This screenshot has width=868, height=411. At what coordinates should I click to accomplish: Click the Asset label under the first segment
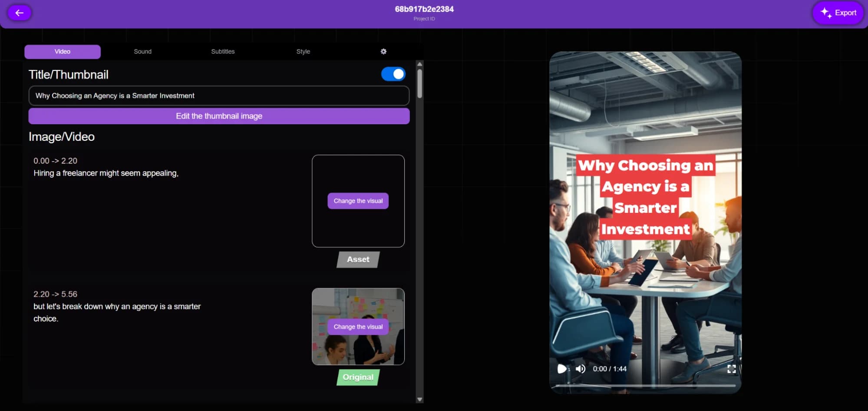(x=357, y=259)
